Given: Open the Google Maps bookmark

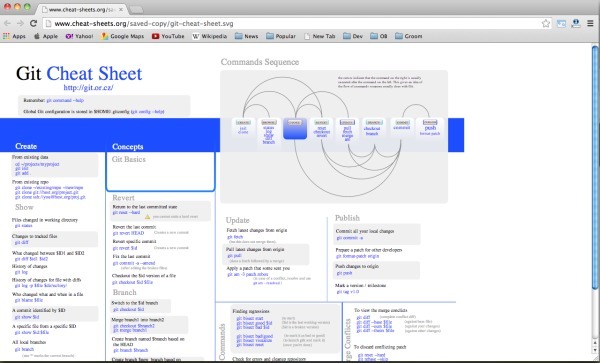Looking at the screenshot, I should [x=122, y=36].
